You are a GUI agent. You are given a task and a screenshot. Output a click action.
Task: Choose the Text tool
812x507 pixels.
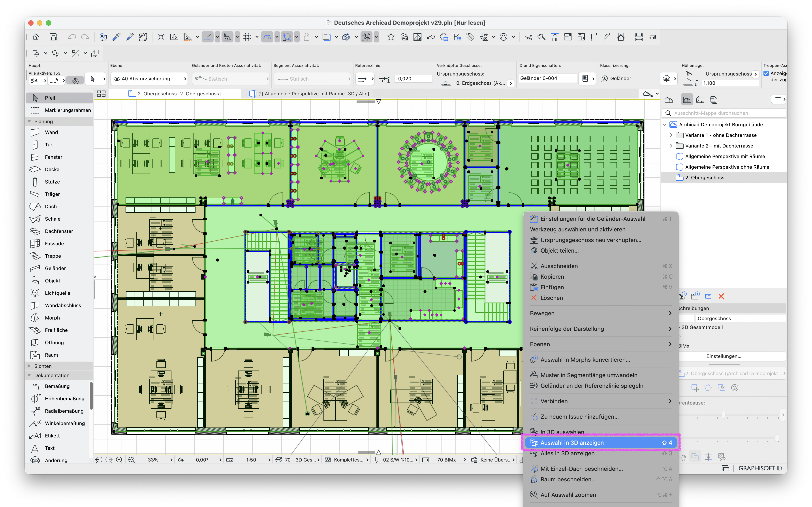(58, 448)
